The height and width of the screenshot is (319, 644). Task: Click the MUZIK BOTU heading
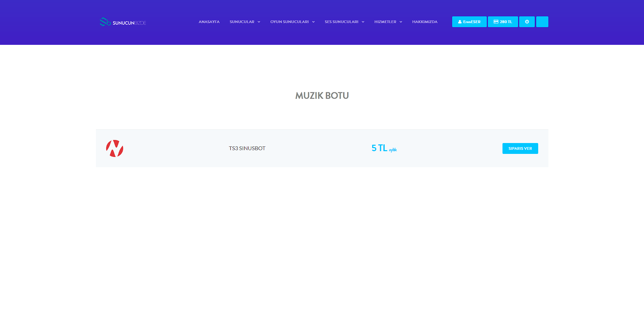pos(322,96)
